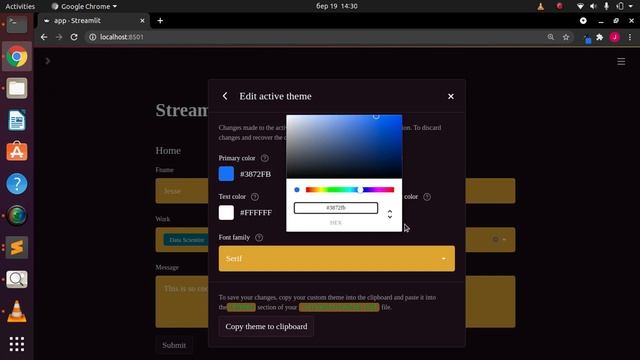Click Chrome forward navigation arrow
The image size is (640, 360).
59,37
